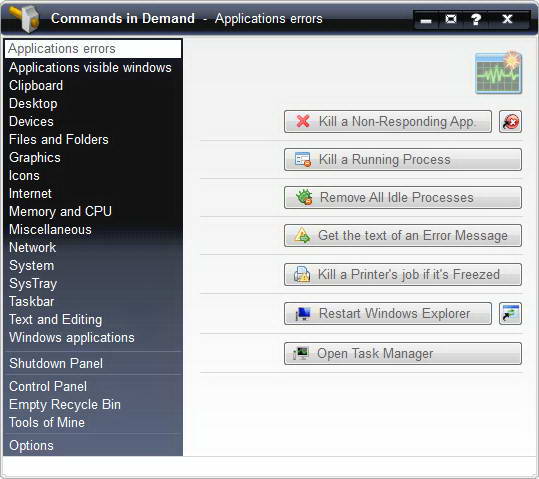Open the Network category
The height and width of the screenshot is (479, 539).
(93, 248)
